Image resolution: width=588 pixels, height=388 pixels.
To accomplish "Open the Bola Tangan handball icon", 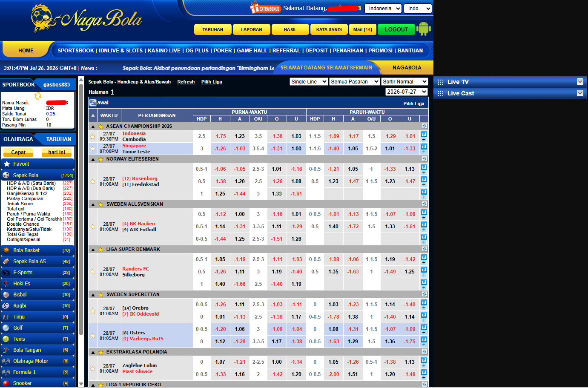I will pyautogui.click(x=6, y=350).
